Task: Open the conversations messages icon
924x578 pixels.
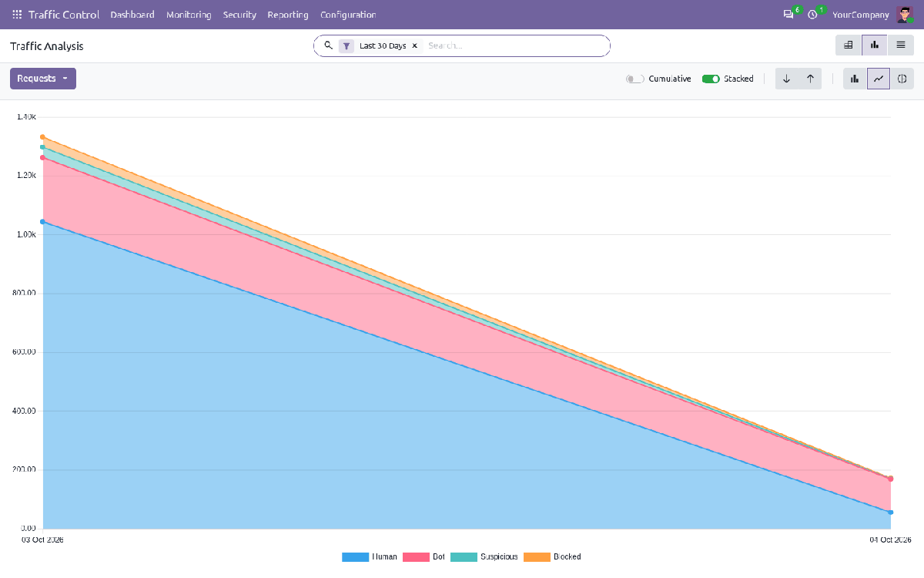Action: [x=788, y=15]
